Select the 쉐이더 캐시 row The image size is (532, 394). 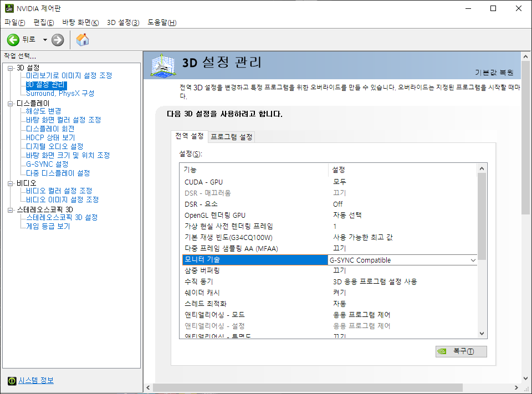pos(329,293)
